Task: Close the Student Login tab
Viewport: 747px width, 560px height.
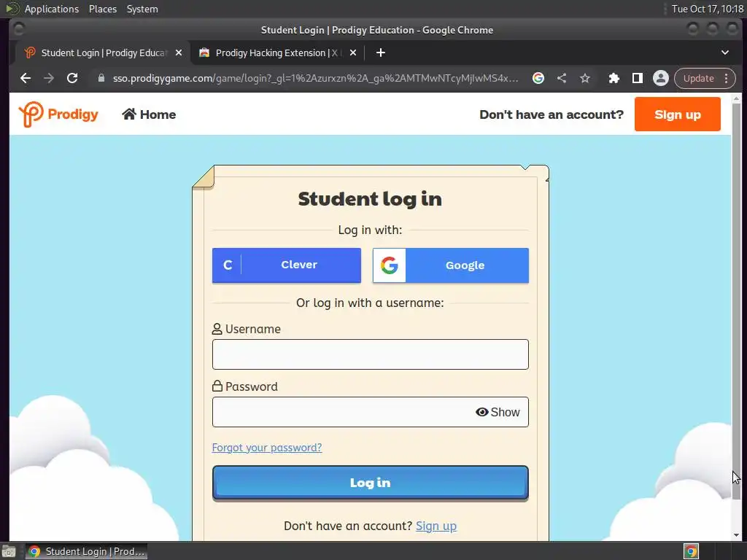Action: pos(179,52)
